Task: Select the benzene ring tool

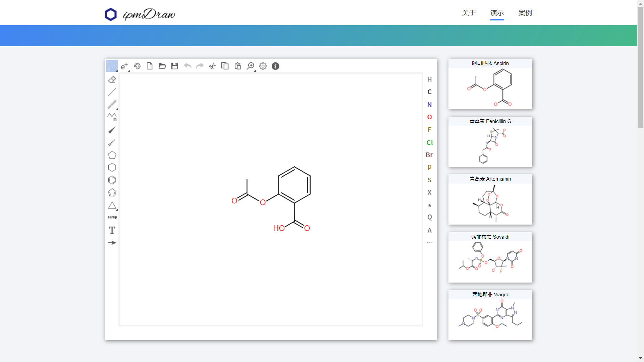Action: 112,180
